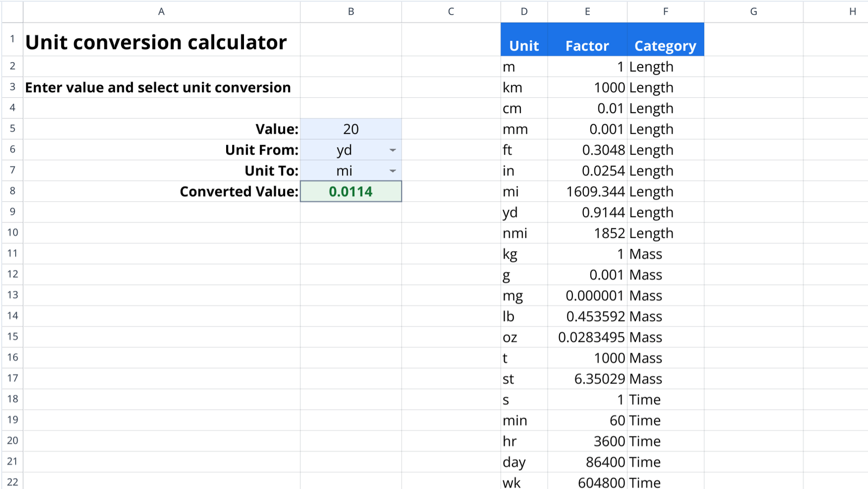Open the Unit From dropdown arrow
Viewport: 868px width, 489px height.
pos(392,150)
